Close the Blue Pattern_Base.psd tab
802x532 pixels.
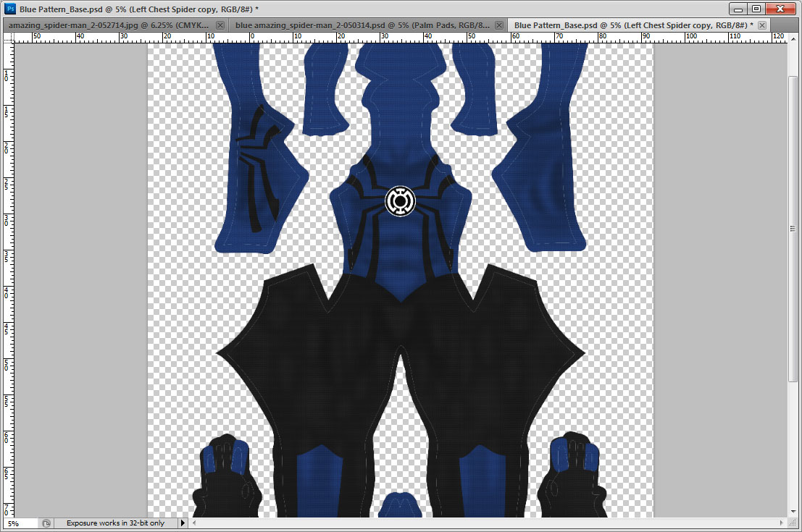[x=762, y=25]
